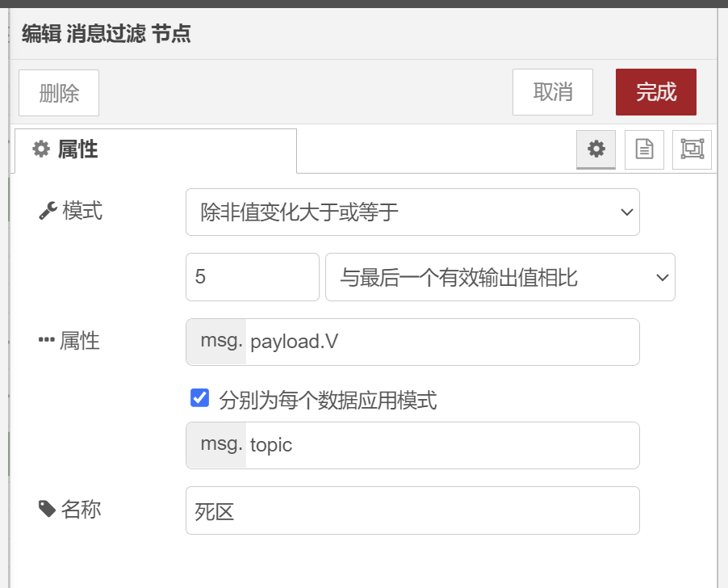Select the 属性 tab

point(156,150)
